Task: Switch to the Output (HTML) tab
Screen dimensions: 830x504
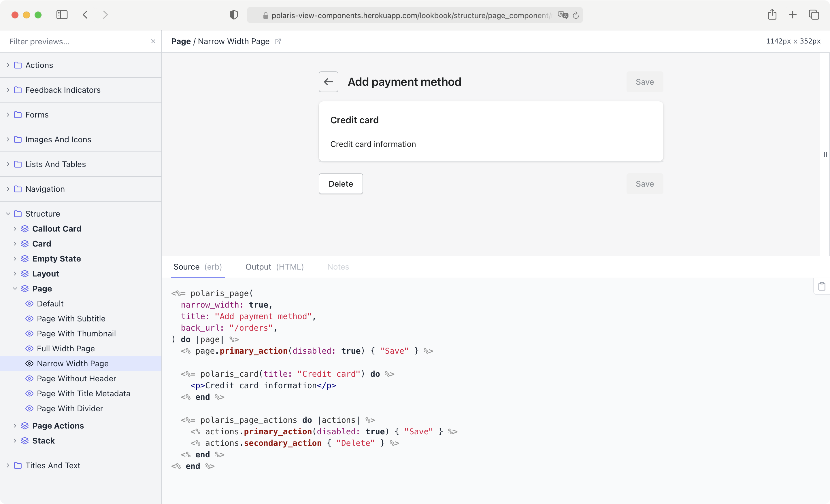Action: 275,267
